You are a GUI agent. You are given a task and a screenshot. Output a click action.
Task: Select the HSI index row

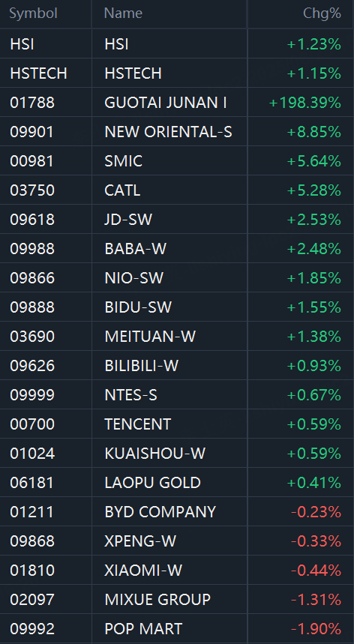pos(177,43)
